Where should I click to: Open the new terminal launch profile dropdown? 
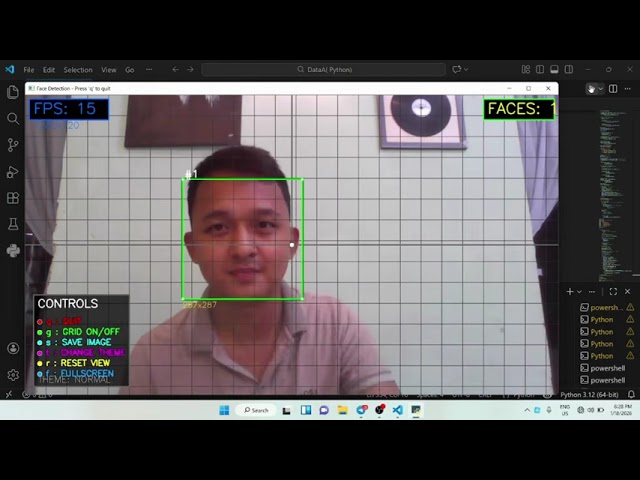[579, 291]
